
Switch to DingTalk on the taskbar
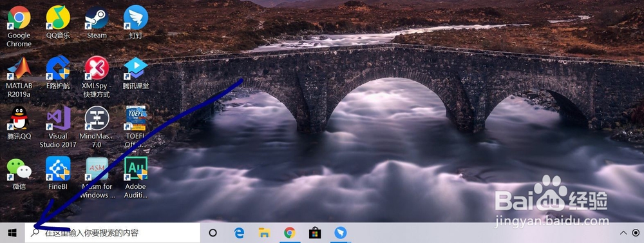[341, 233]
